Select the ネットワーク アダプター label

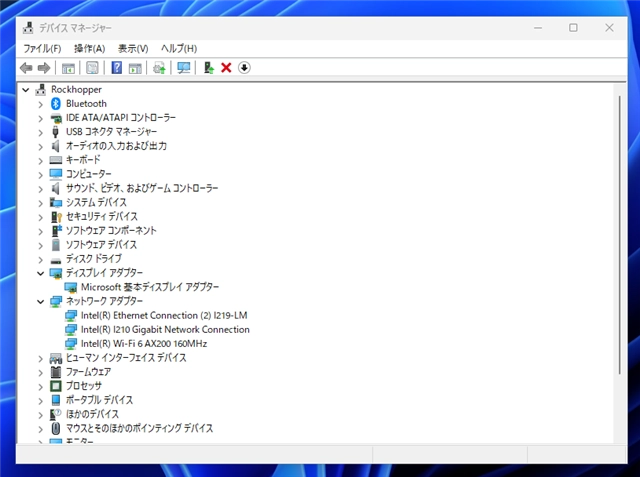click(x=104, y=301)
